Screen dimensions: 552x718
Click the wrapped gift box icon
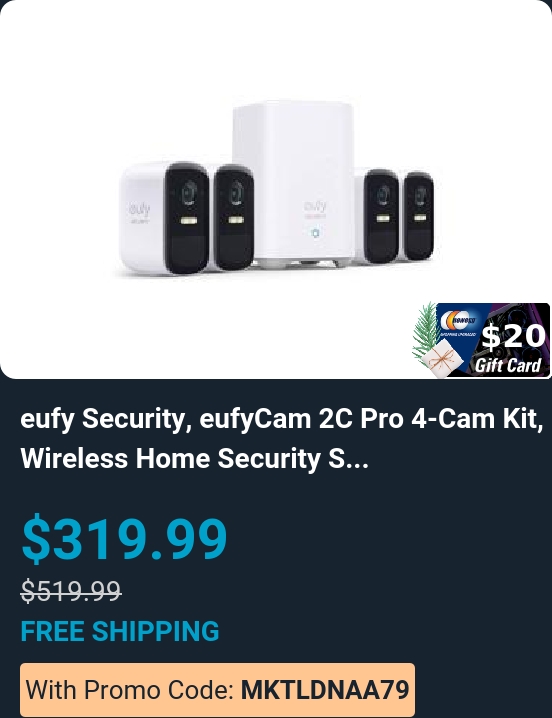(442, 360)
